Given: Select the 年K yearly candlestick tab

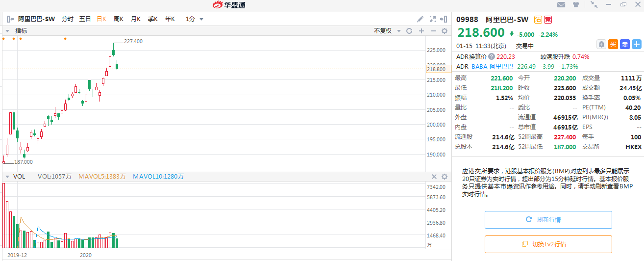Looking at the screenshot, I should pos(170,19).
